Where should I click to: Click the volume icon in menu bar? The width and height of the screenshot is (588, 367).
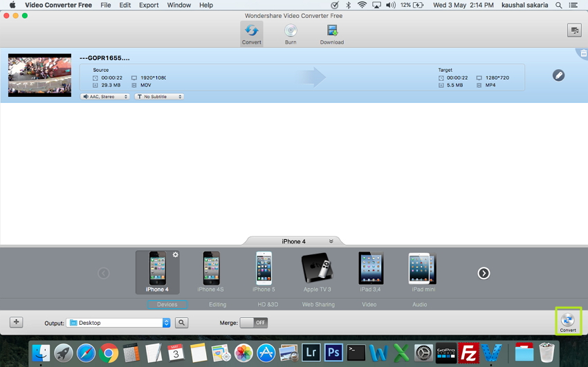point(391,6)
